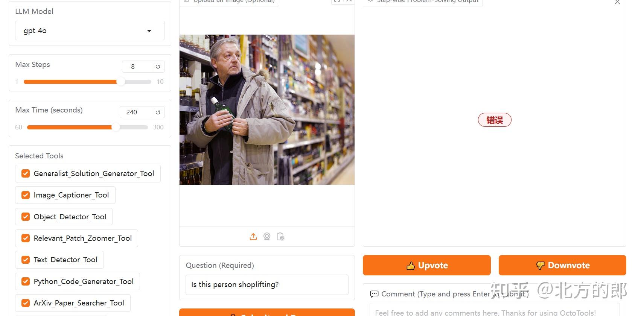Disable the Object_Detector_Tool checkbox
The width and height of the screenshot is (644, 316).
tap(26, 217)
